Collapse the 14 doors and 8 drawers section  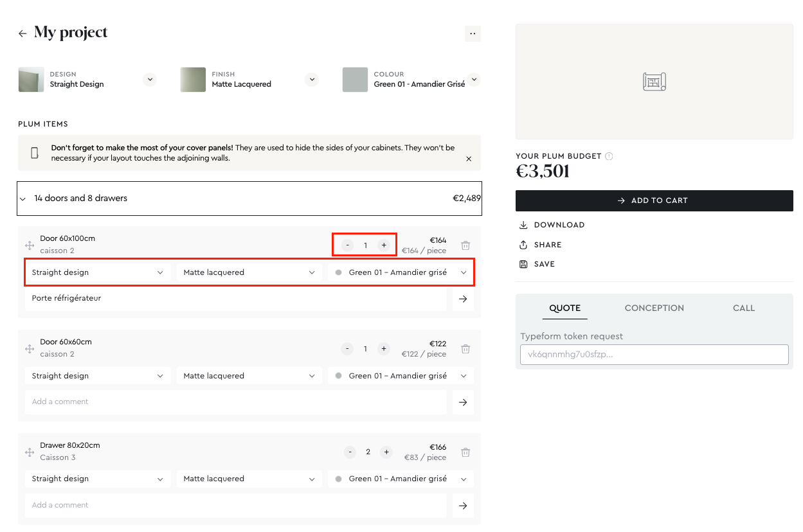click(23, 199)
